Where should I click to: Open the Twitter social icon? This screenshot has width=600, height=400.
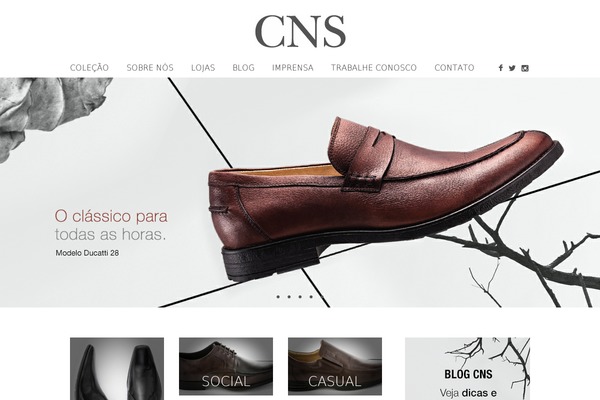(512, 68)
